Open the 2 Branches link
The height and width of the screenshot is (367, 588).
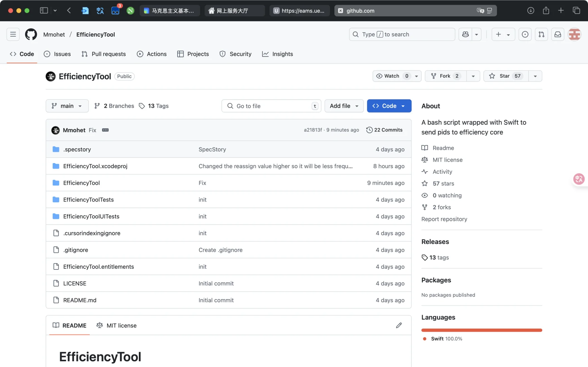[114, 106]
